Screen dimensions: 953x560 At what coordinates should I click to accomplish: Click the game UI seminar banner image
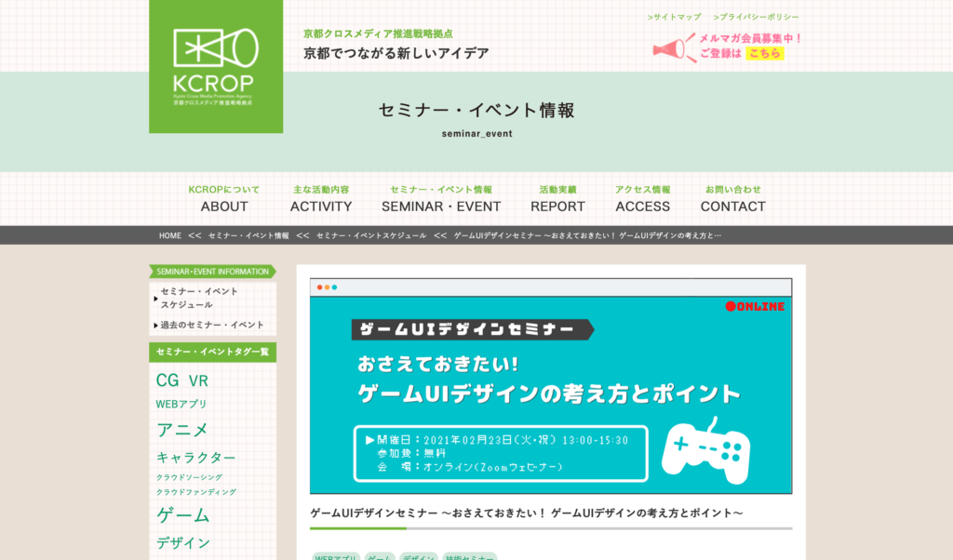point(551,386)
